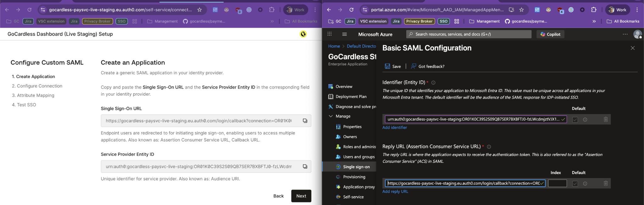
Task: Click the Next button
Action: (301, 196)
